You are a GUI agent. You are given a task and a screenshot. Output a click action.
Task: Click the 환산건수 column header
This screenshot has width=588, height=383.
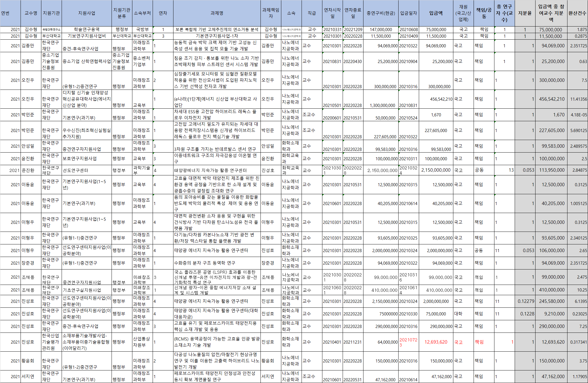[x=577, y=13]
